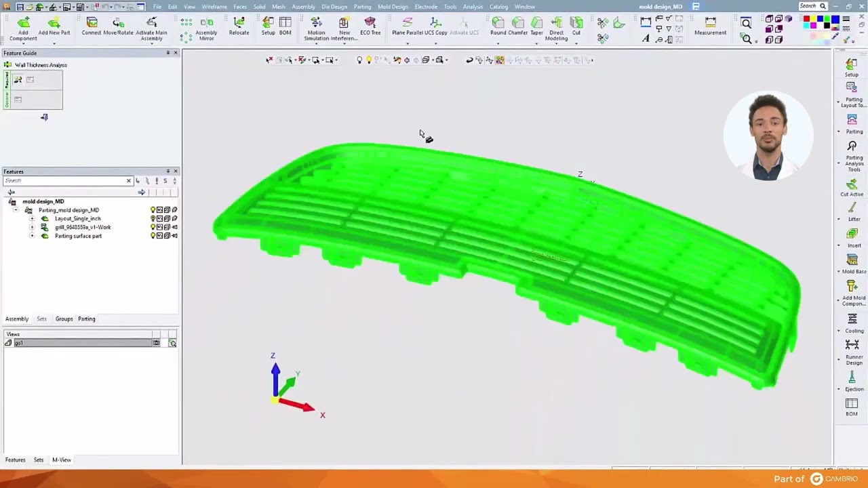Open the Measurement tool
This screenshot has height=488, width=868.
point(710,26)
